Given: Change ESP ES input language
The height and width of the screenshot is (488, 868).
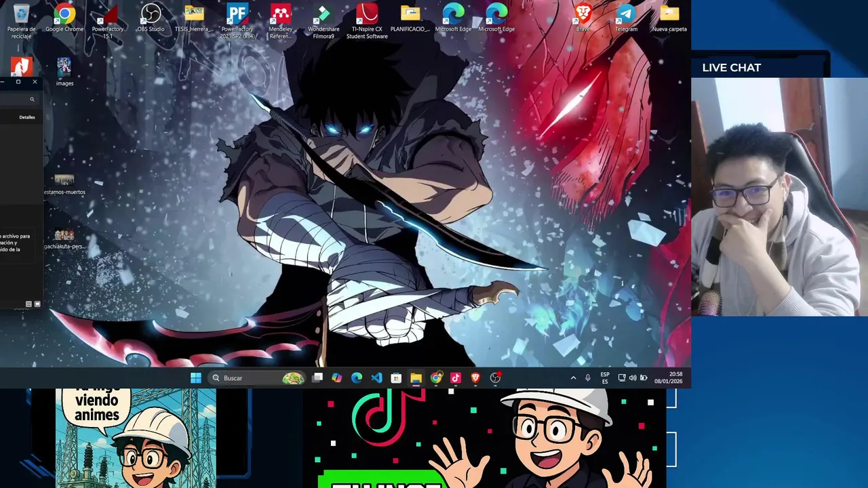Looking at the screenshot, I should click(x=605, y=378).
